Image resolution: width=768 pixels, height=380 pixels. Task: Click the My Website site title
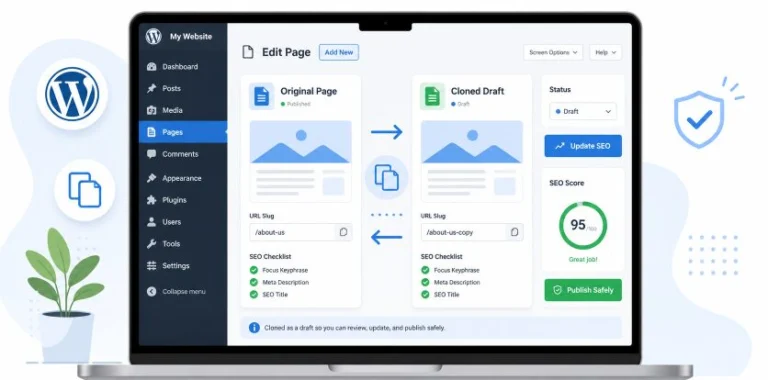191,36
